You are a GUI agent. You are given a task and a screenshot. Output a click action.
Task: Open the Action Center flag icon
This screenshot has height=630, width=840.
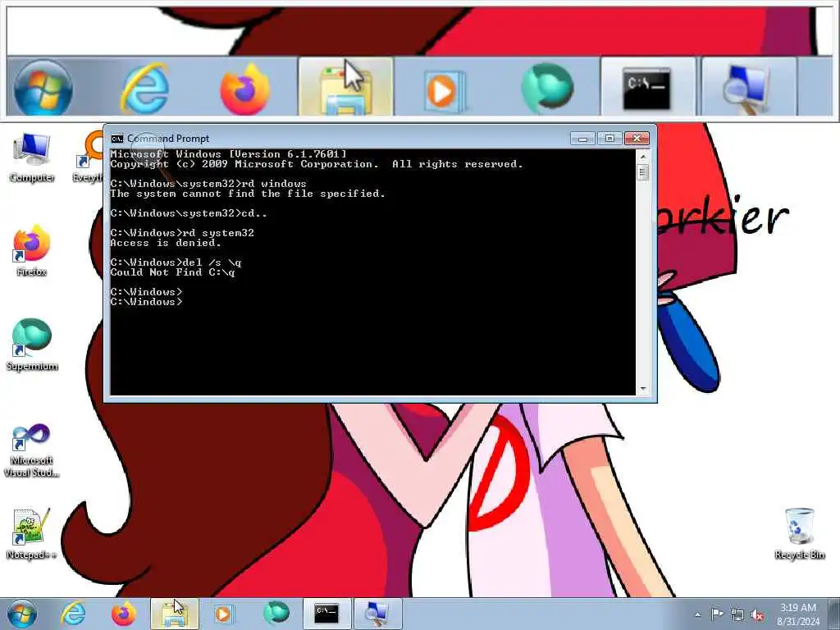point(717,614)
